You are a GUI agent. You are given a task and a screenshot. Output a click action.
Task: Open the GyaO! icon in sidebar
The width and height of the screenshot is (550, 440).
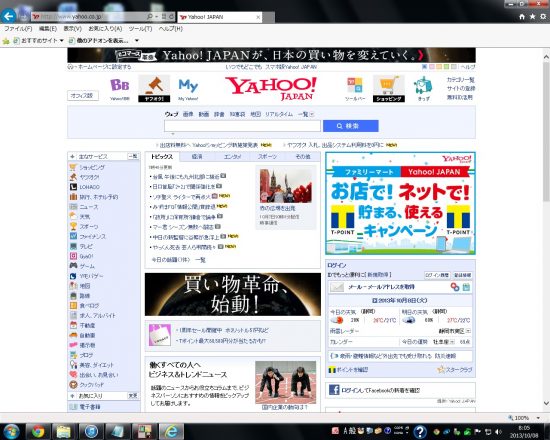73,256
